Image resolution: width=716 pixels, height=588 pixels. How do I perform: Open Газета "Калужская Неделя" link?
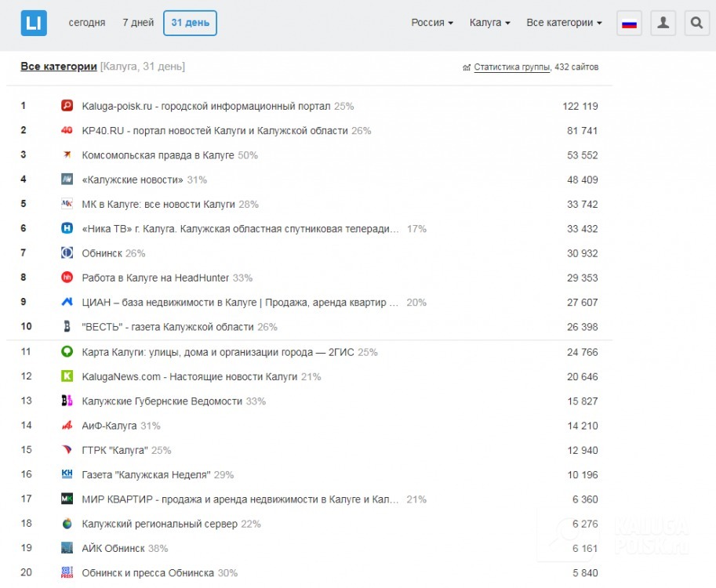146,475
